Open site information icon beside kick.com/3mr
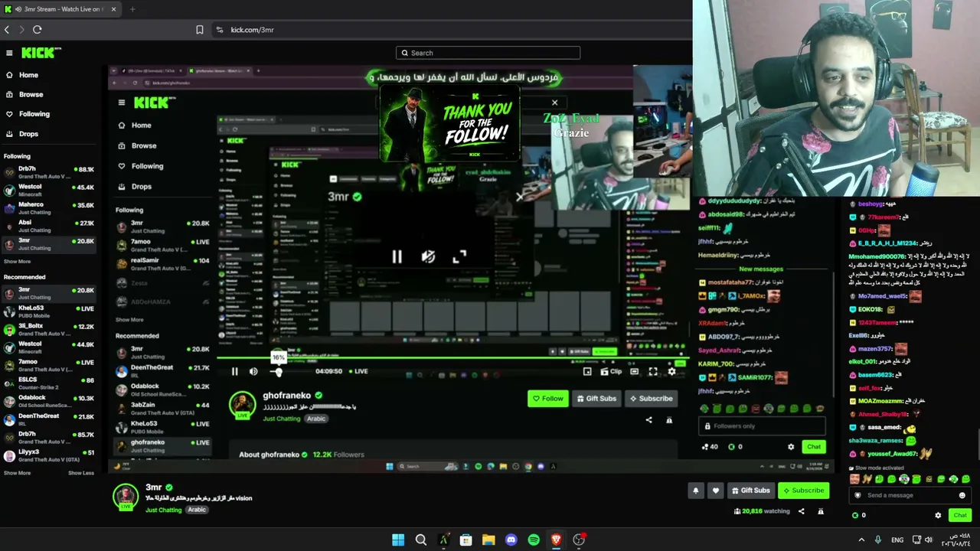Screen dimensions: 980x551 pyautogui.click(x=220, y=30)
